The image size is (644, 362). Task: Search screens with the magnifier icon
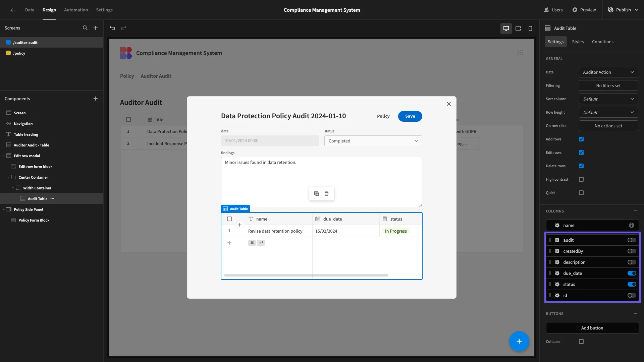(85, 28)
